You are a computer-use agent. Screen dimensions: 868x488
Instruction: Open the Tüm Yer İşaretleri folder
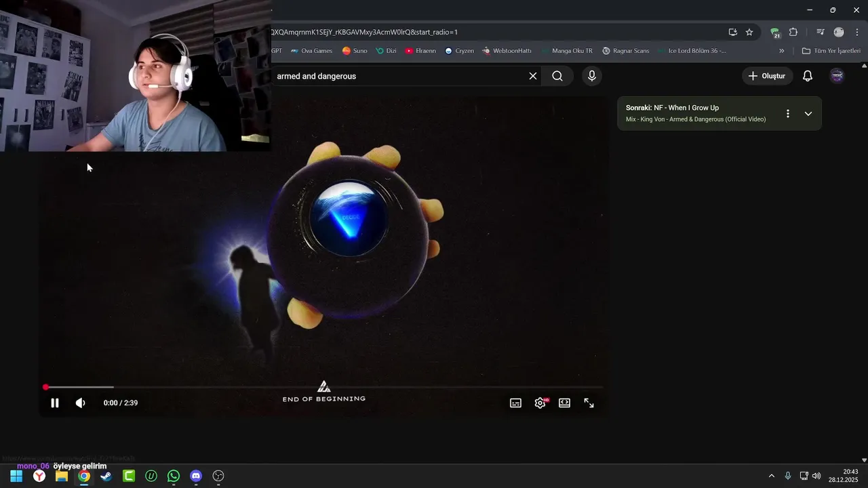pyautogui.click(x=831, y=51)
